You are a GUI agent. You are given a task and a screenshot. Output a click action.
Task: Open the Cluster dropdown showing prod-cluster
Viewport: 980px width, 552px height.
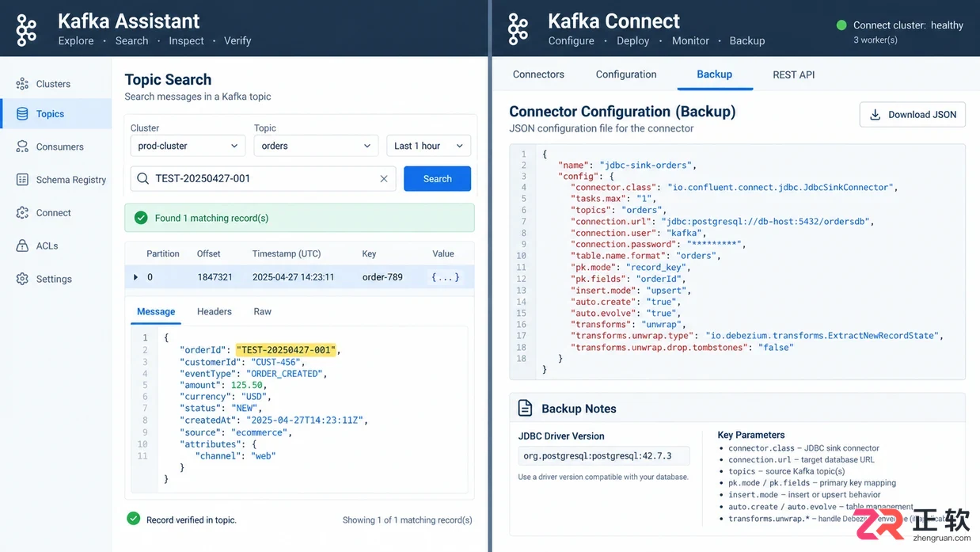188,146
